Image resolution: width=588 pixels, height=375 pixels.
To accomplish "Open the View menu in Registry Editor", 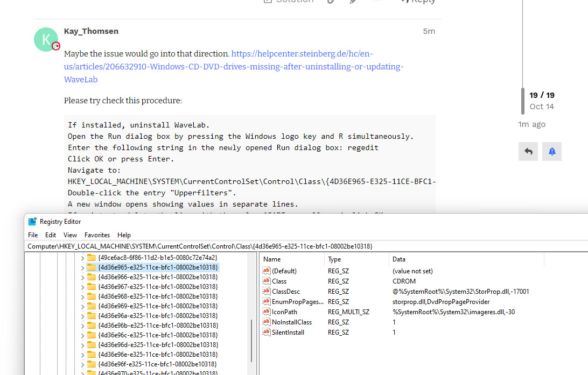I will (70, 235).
